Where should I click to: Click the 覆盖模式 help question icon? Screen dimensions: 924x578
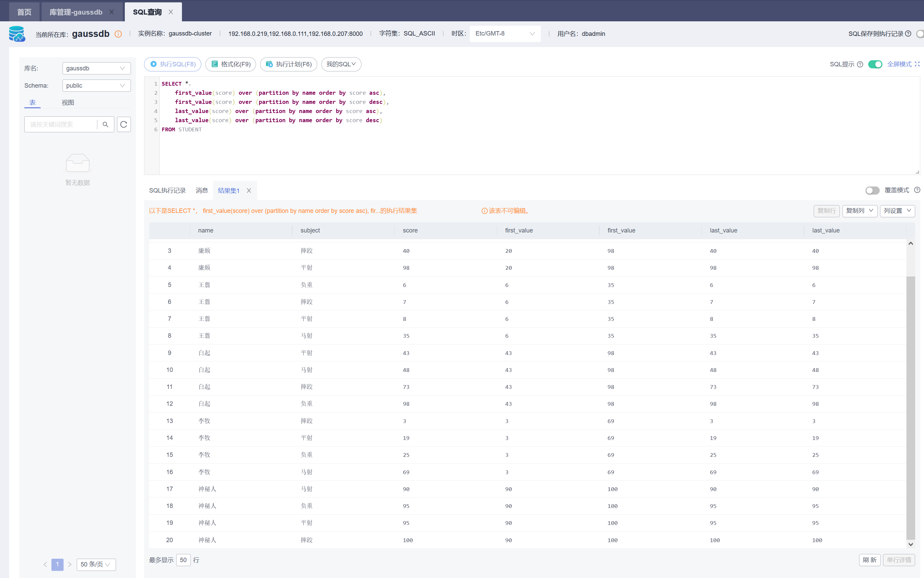point(917,191)
